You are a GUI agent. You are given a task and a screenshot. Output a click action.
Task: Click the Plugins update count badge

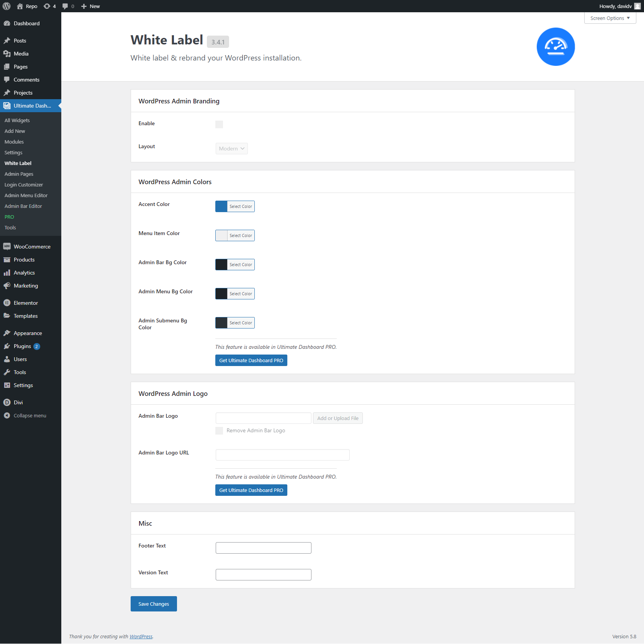pos(37,347)
